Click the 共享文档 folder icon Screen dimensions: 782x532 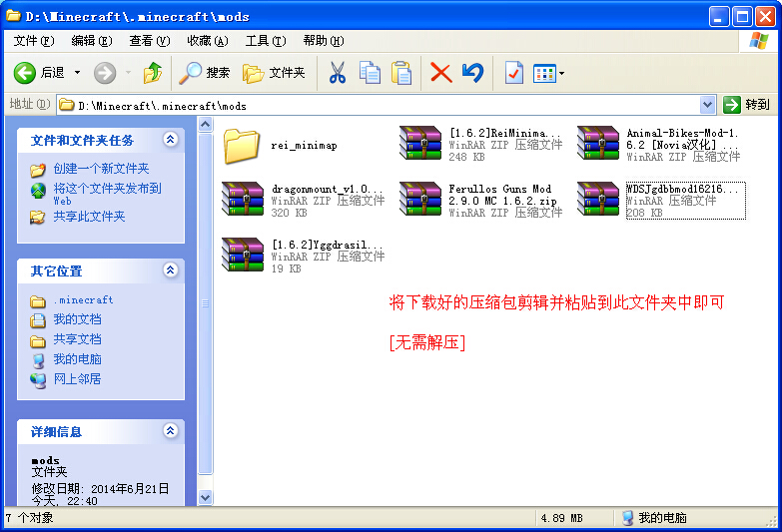(37, 341)
